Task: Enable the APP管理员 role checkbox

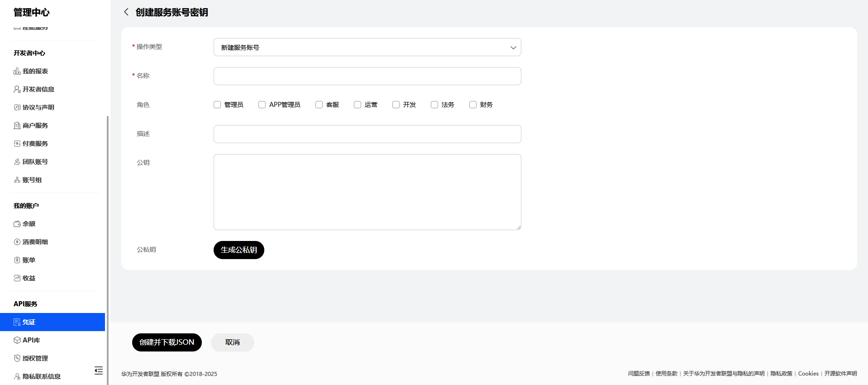Action: (262, 105)
